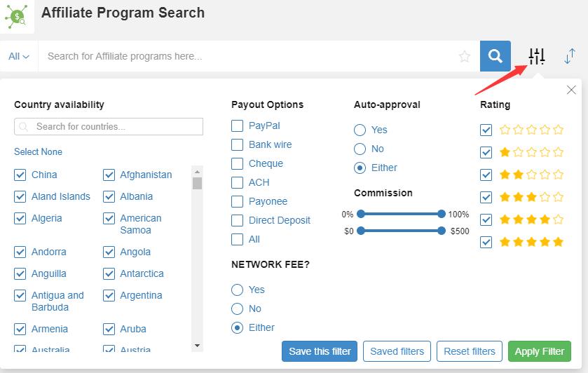Uncheck the China country checkbox
The image size is (588, 373).
pos(20,175)
